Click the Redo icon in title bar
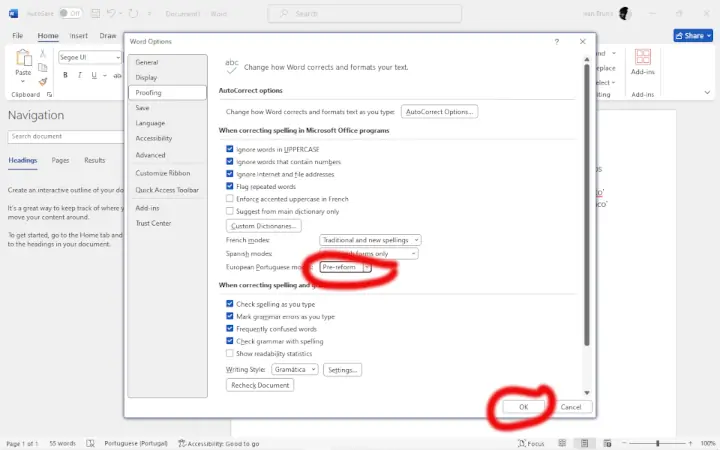This screenshot has width=720, height=450. pyautogui.click(x=133, y=13)
